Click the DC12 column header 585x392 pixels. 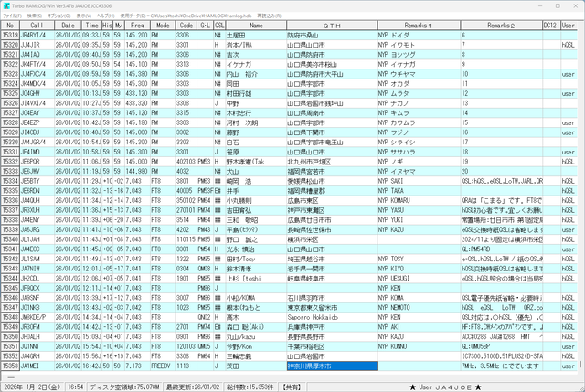click(551, 26)
